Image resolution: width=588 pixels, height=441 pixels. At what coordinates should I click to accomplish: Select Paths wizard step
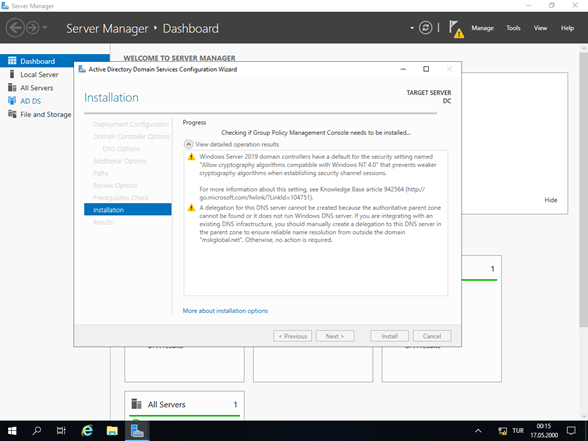pyautogui.click(x=101, y=173)
